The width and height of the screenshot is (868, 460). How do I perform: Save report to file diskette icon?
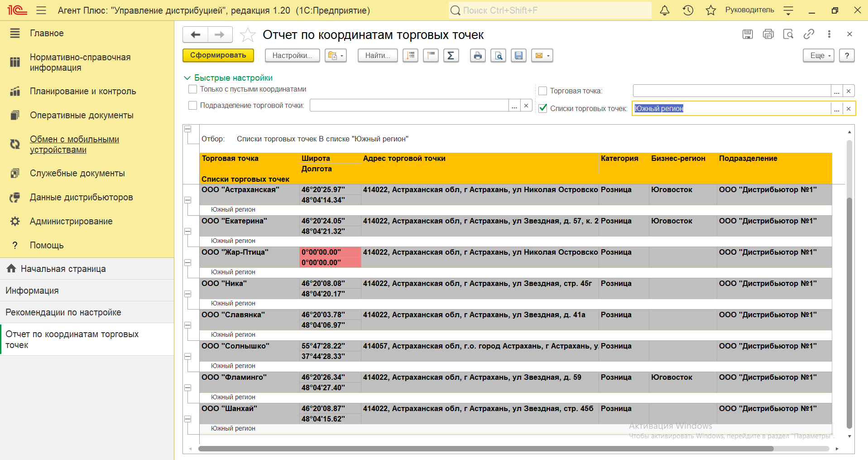click(518, 55)
